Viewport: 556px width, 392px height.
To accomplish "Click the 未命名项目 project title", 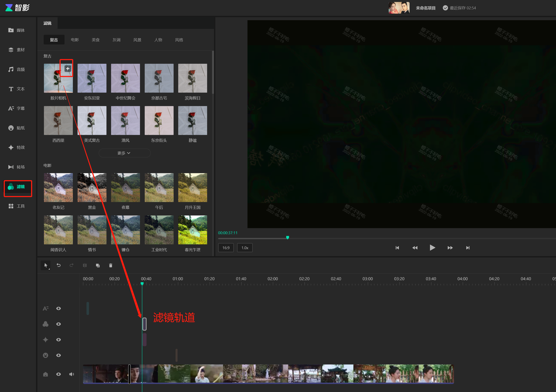I will (x=425, y=8).
